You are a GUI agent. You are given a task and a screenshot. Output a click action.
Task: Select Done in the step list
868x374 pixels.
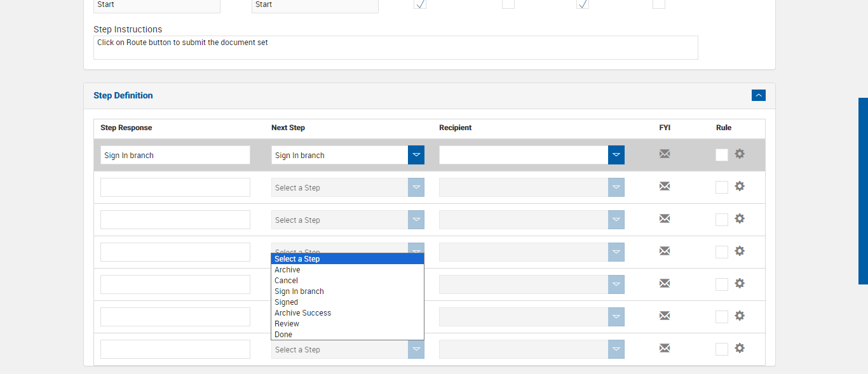pos(283,335)
